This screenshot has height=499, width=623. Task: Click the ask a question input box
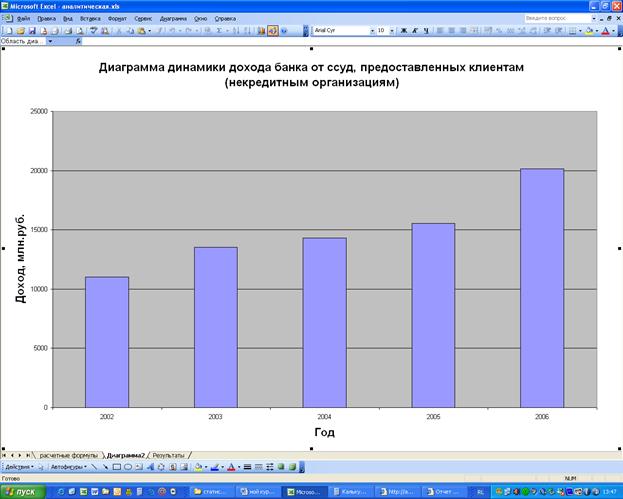coord(557,18)
